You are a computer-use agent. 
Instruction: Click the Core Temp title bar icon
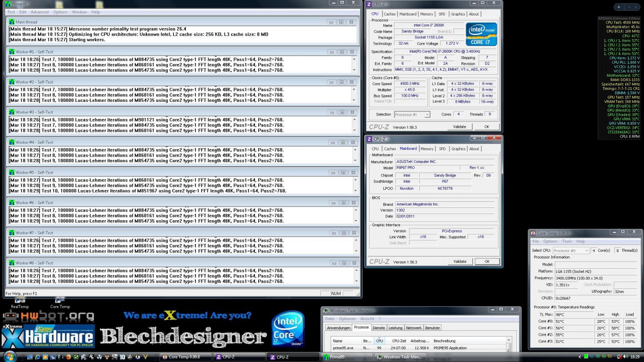click(533, 233)
